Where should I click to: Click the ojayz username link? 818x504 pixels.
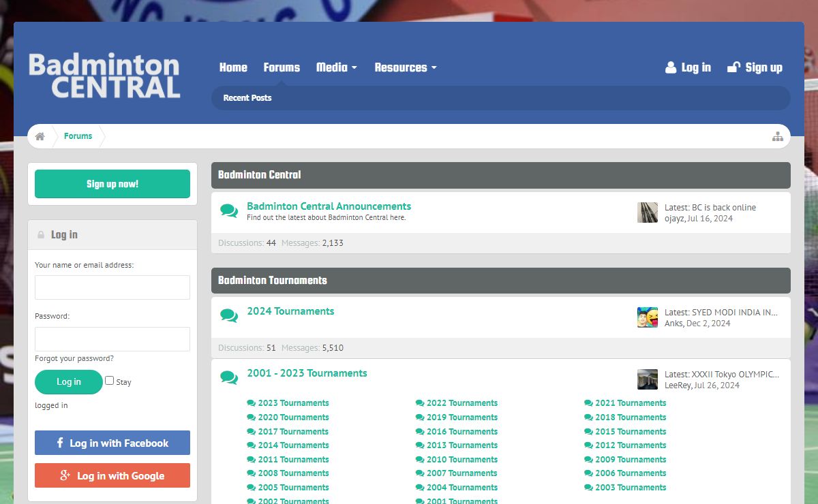tap(674, 219)
